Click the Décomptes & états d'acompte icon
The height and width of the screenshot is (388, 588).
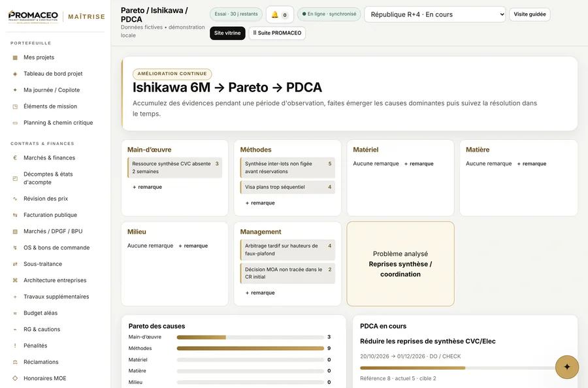coord(15,178)
